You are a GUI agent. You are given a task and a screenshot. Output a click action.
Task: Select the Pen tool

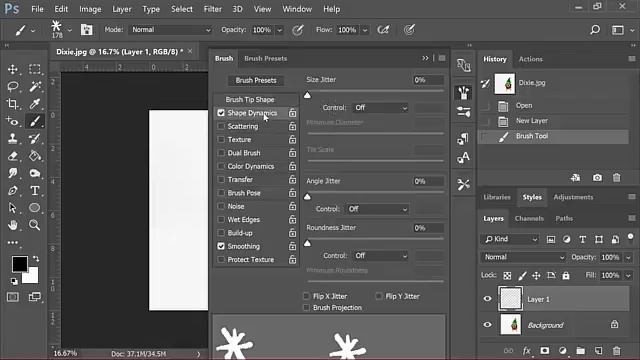click(x=13, y=191)
